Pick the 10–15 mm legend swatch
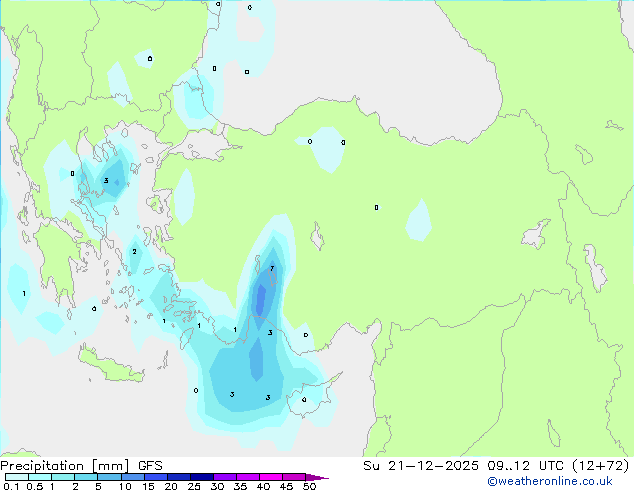This screenshot has height=490, width=634. 133,477
